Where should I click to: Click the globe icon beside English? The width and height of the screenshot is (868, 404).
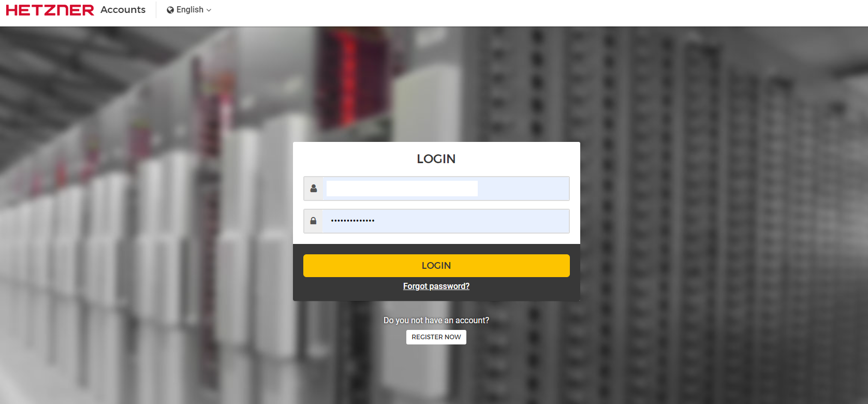point(170,10)
